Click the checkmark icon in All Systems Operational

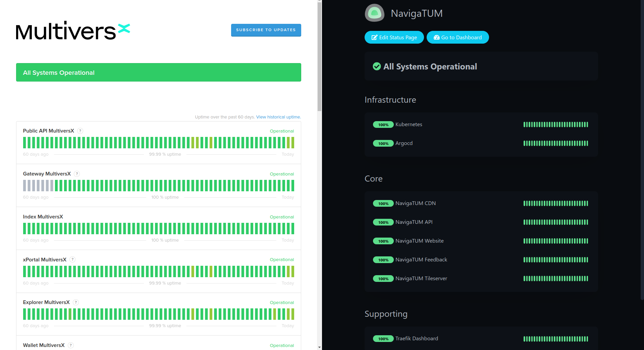[376, 66]
